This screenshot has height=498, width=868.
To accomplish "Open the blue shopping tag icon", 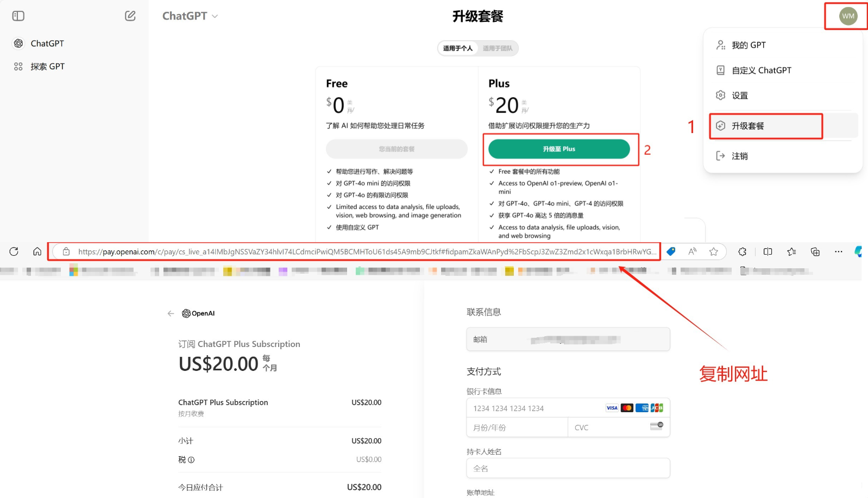I will pos(671,251).
